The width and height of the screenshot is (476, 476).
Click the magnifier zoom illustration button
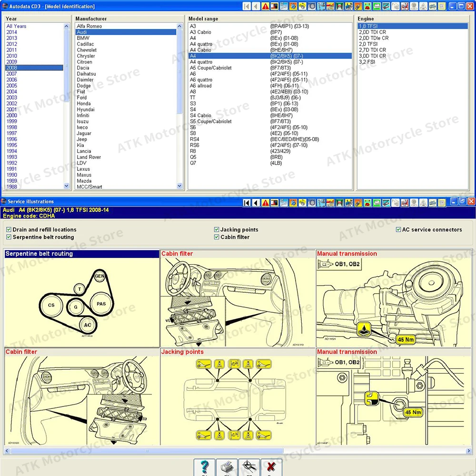click(x=249, y=467)
